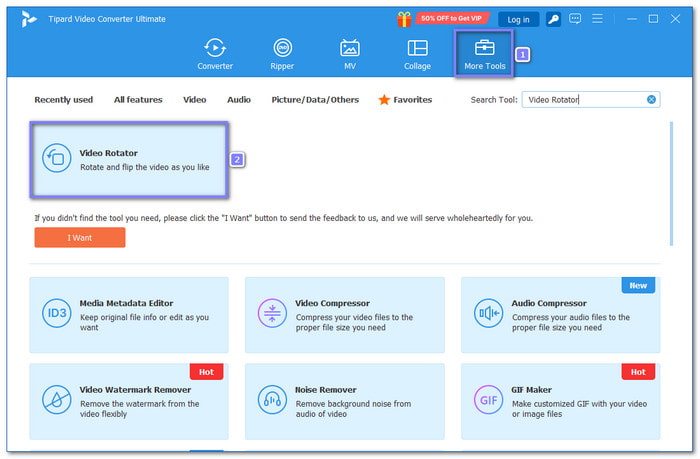Click the key register icon

(x=553, y=19)
